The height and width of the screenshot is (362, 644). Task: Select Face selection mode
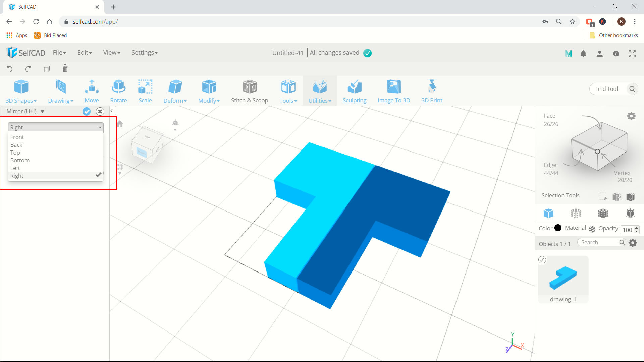tap(551, 120)
